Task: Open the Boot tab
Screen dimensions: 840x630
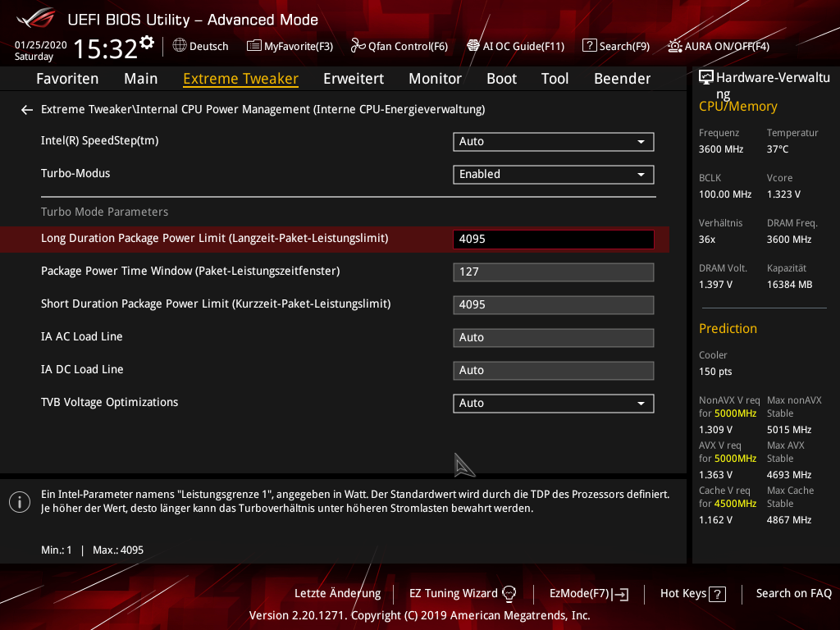Action: click(501, 79)
